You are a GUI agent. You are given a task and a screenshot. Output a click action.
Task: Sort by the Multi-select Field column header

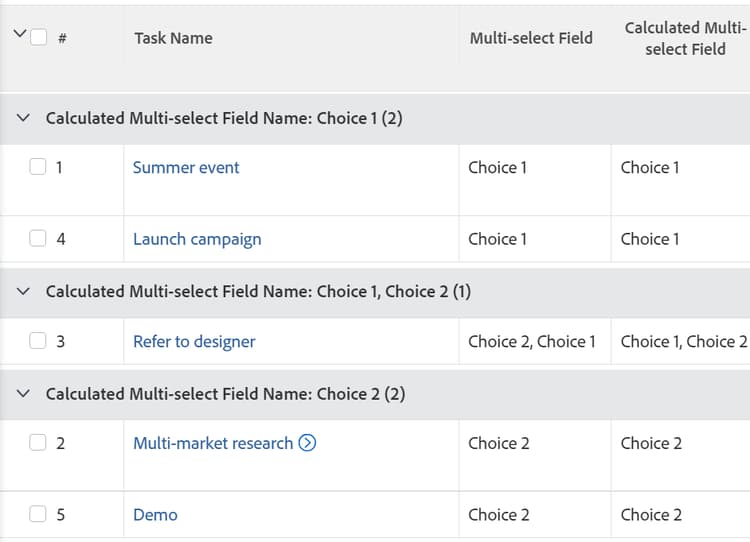(x=531, y=38)
